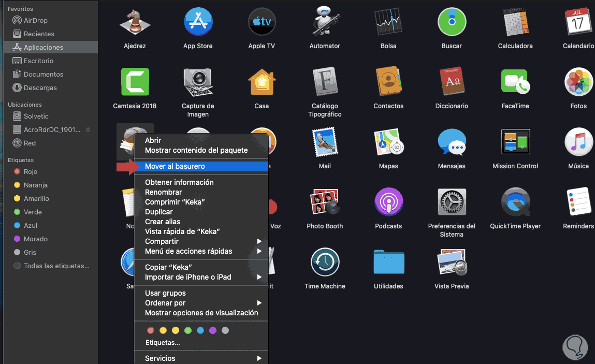Viewport: 595px width, 364px height.
Task: Launch the App Store icon
Action: coord(198,22)
